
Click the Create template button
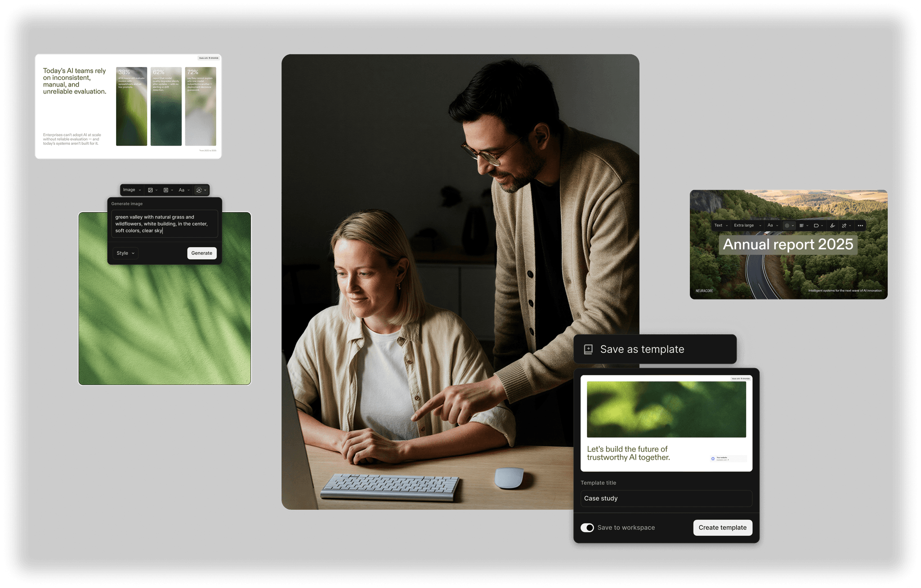click(722, 528)
